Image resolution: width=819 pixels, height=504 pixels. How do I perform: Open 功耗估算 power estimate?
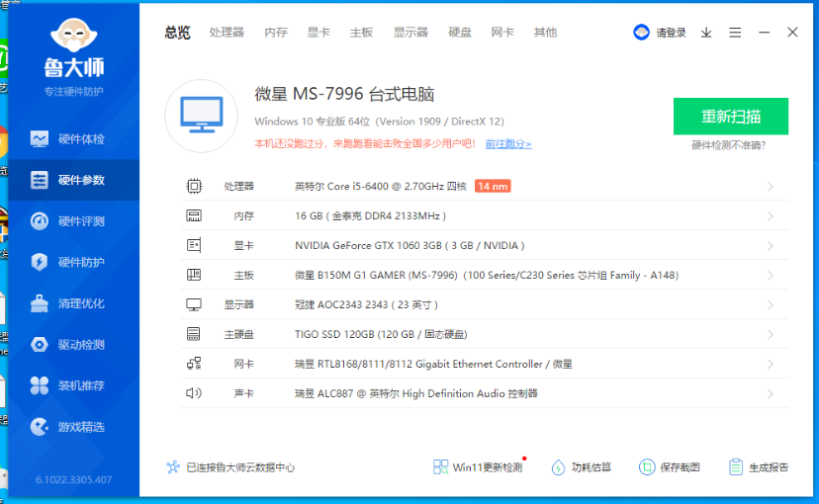tap(582, 467)
